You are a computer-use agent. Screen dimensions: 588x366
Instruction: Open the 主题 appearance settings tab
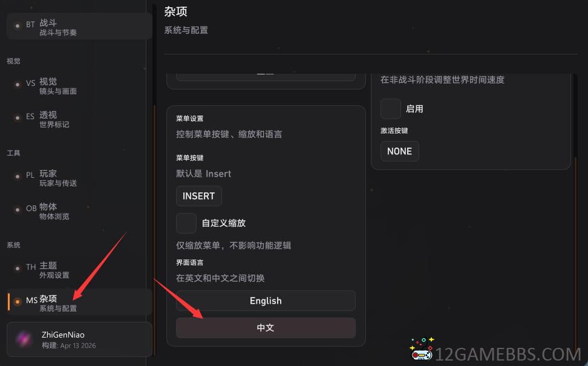79,269
